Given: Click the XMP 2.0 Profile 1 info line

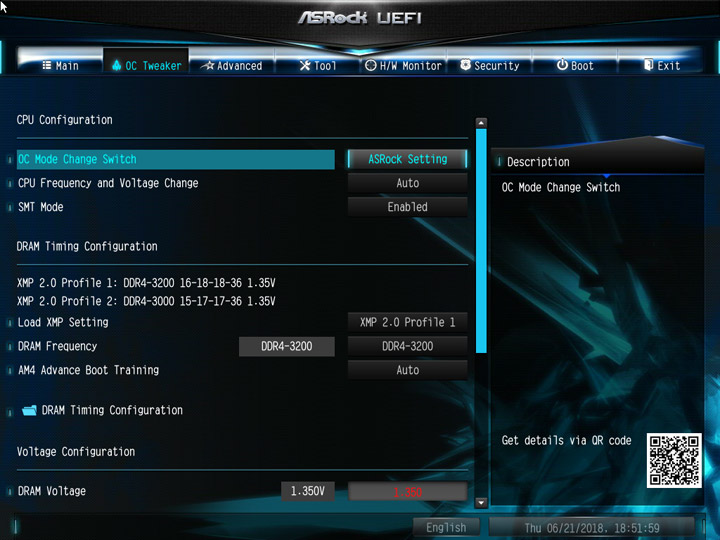Looking at the screenshot, I should pyautogui.click(x=146, y=283).
